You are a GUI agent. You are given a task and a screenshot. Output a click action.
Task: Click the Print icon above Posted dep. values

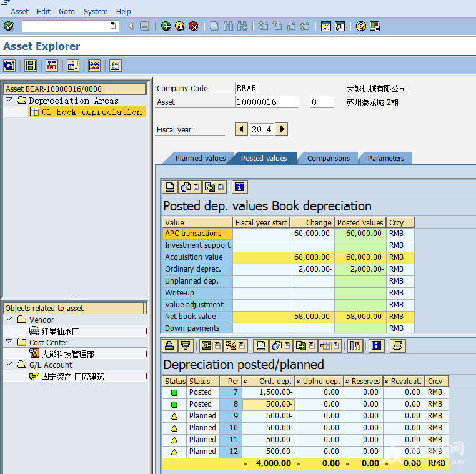[170, 187]
